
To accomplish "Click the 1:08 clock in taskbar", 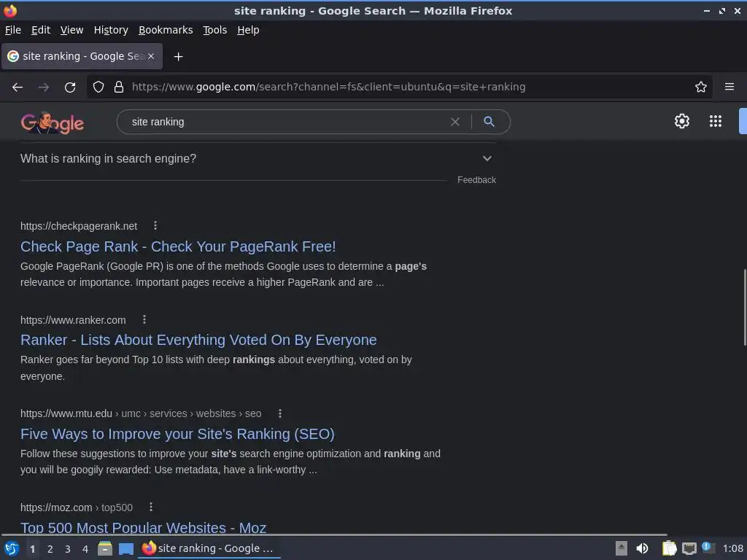I will tap(732, 548).
